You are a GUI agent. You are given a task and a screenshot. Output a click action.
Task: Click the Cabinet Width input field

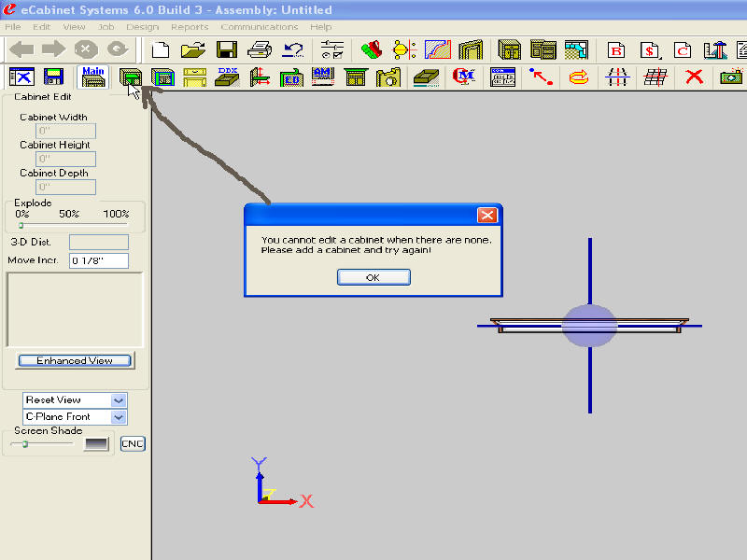click(65, 131)
